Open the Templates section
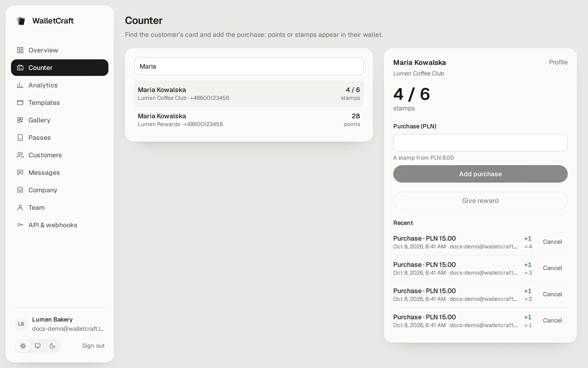588x368 pixels. click(59, 103)
